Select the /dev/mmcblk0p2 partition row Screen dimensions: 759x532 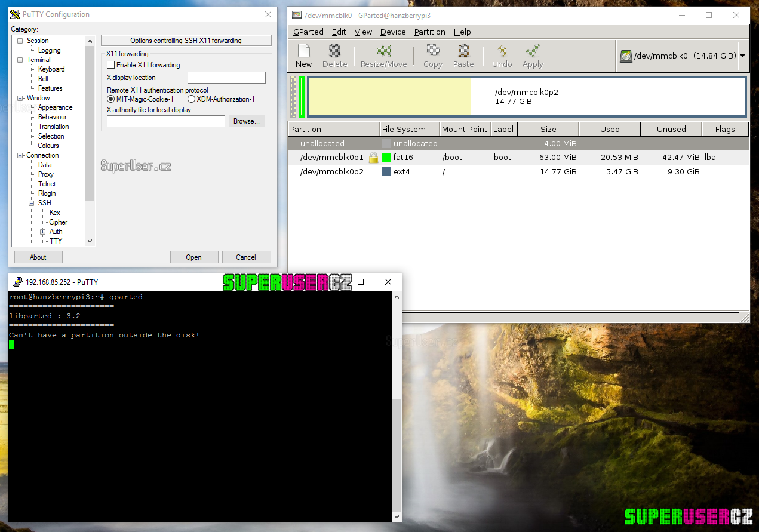pos(518,172)
